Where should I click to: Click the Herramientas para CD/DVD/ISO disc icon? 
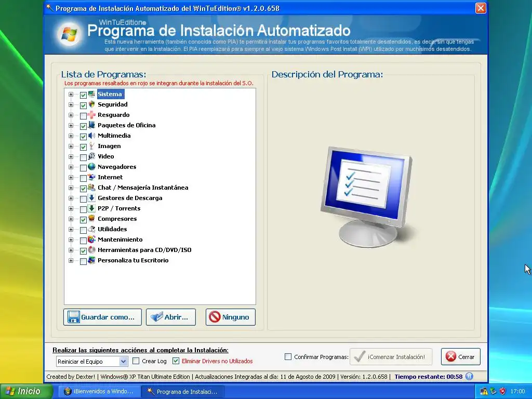tap(91, 250)
